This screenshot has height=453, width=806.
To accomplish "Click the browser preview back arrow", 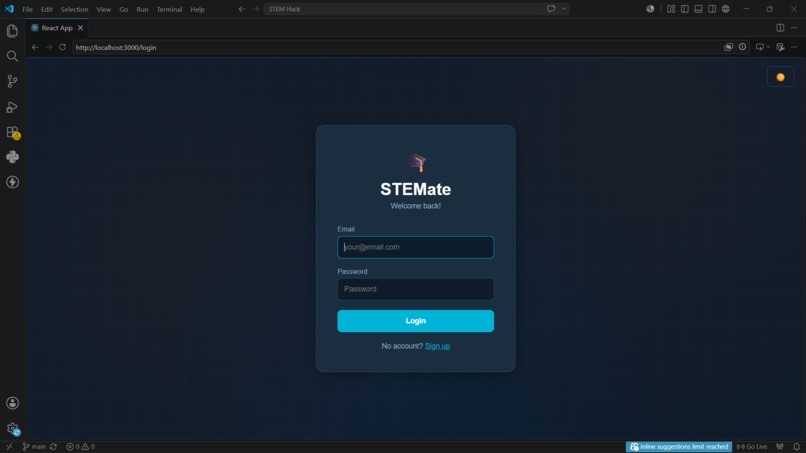I will coord(35,47).
